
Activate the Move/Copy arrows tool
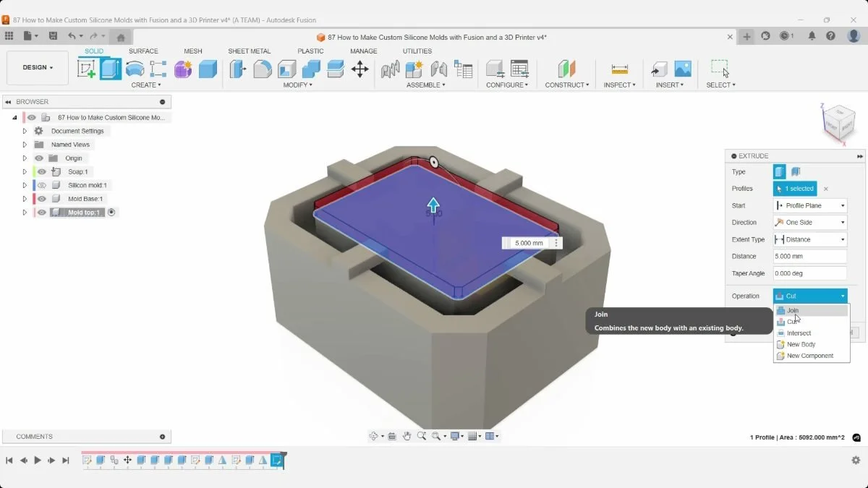pos(359,69)
